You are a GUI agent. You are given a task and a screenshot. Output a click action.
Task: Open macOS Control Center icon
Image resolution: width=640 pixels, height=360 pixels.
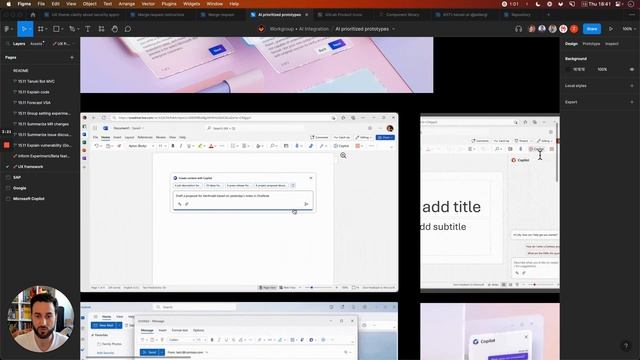pyautogui.click(x=618, y=4)
